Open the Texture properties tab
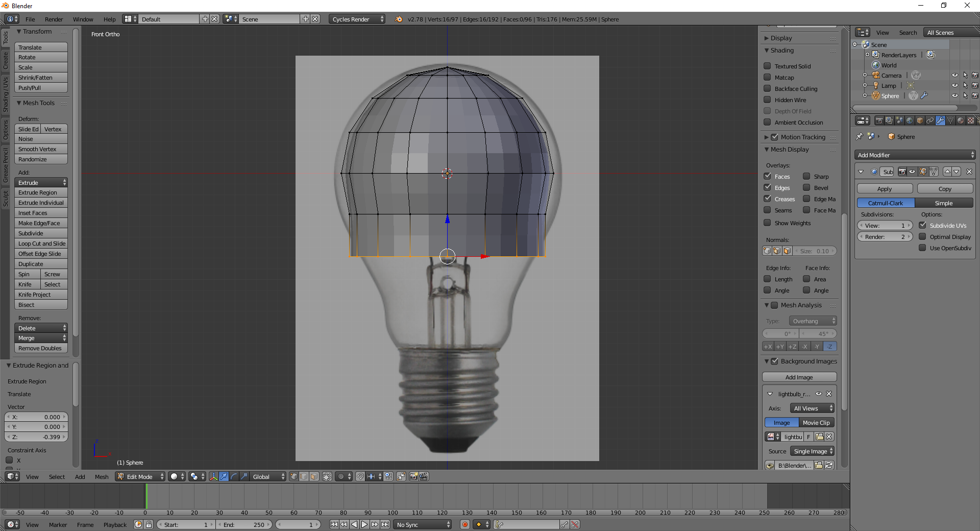The image size is (980, 531). (x=970, y=121)
